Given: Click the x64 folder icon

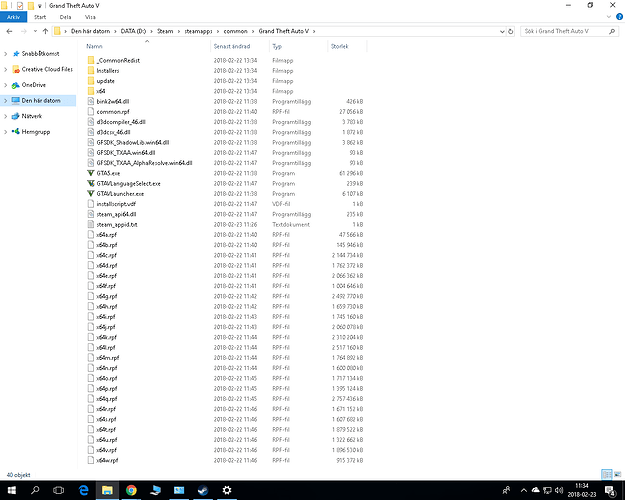Looking at the screenshot, I should (x=91, y=91).
